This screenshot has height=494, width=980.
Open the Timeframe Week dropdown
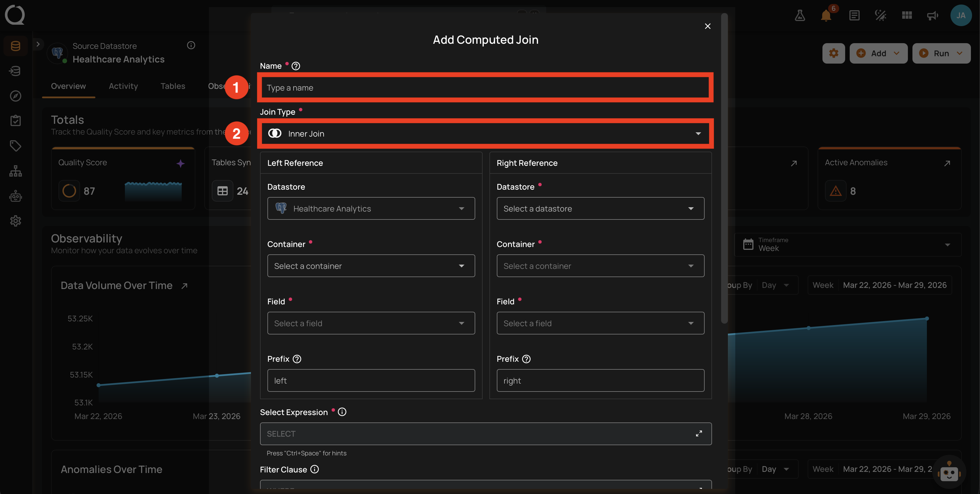[848, 244]
